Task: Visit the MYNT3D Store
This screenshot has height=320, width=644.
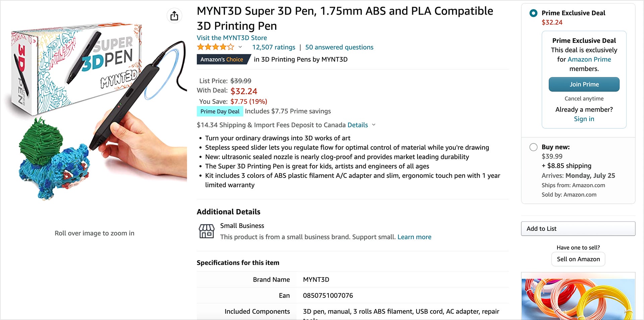Action: 232,38
